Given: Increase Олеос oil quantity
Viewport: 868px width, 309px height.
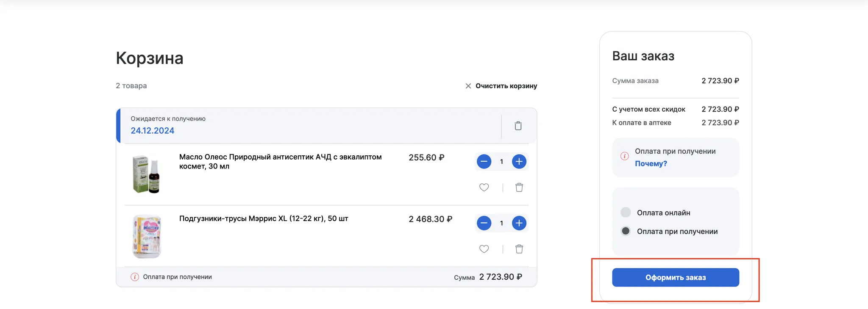Looking at the screenshot, I should (519, 161).
